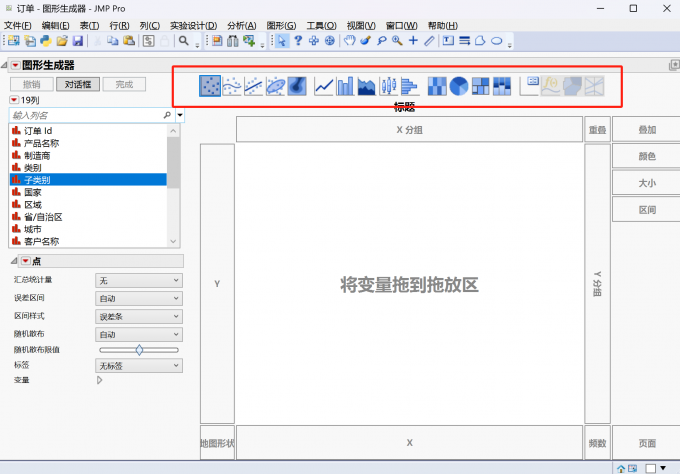The image size is (680, 474).
Task: Click the Python script toolbar icon
Action: (46, 41)
